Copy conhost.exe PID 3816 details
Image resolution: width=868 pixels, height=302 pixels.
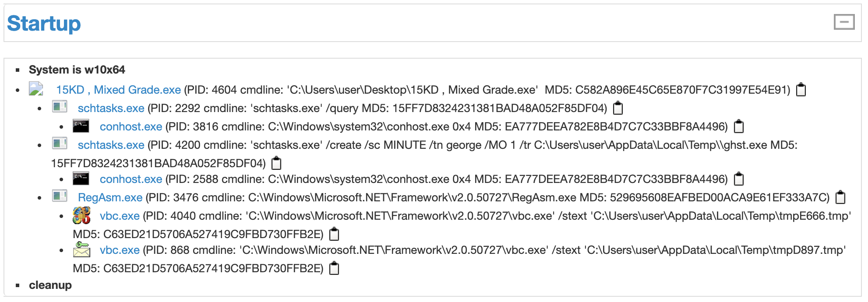pyautogui.click(x=739, y=126)
